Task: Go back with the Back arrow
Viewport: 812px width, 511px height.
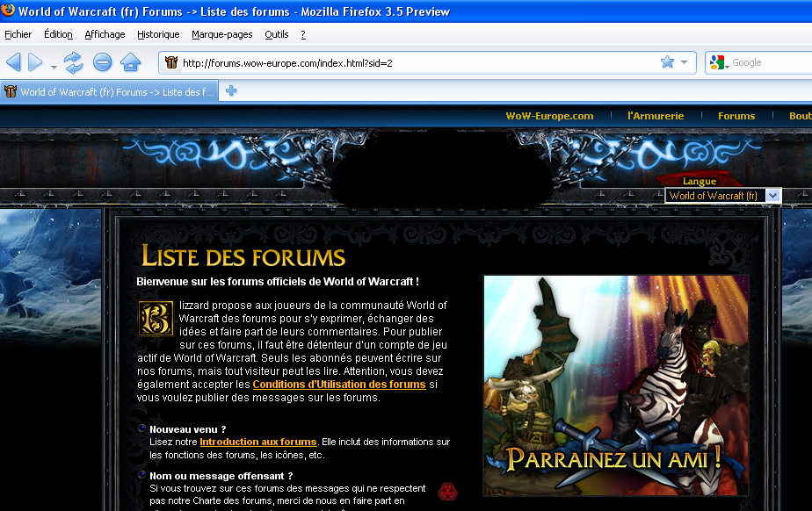Action: point(13,62)
